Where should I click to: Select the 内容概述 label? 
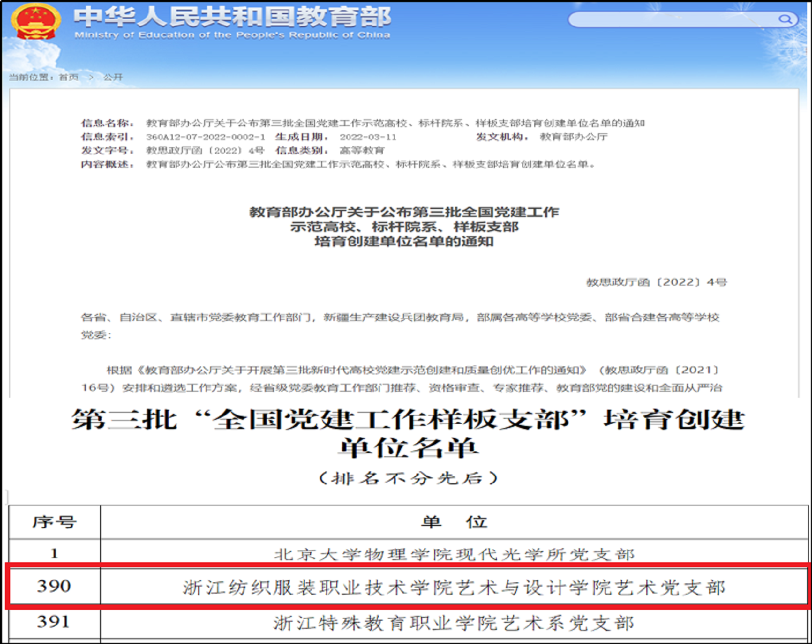(x=107, y=164)
